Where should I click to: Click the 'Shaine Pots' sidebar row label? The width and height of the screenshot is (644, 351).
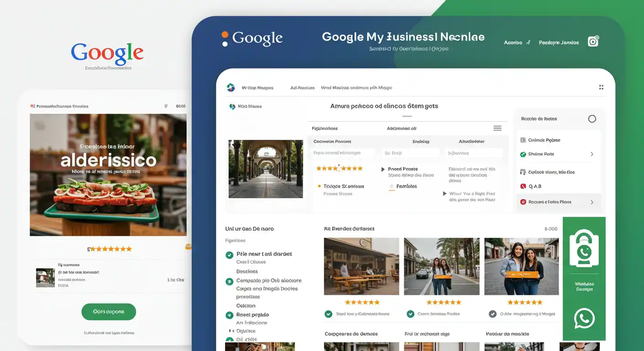click(x=541, y=154)
